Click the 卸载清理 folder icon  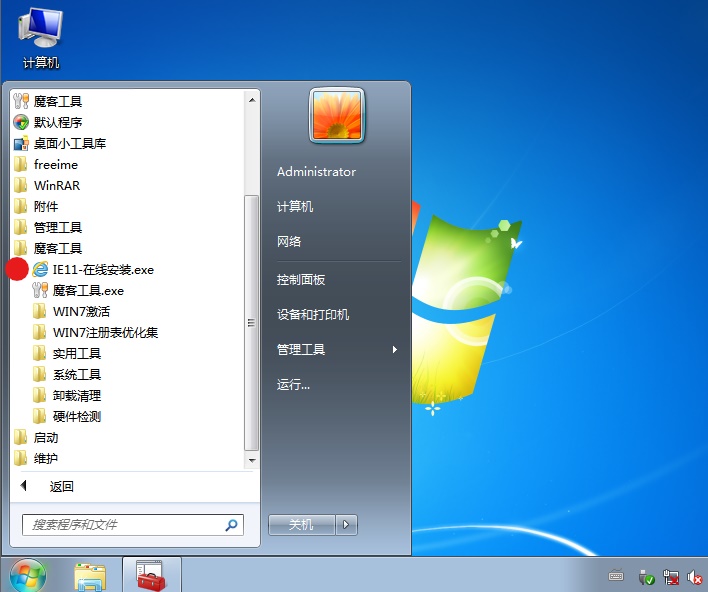39,396
